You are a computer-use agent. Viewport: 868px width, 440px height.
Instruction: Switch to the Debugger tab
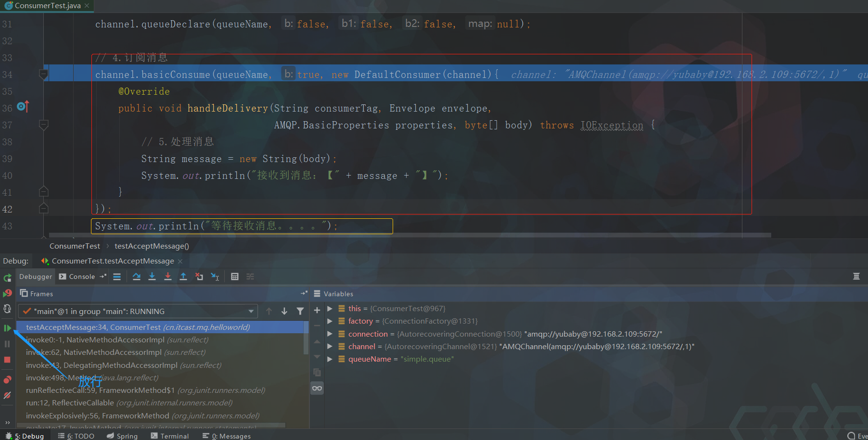click(x=36, y=277)
